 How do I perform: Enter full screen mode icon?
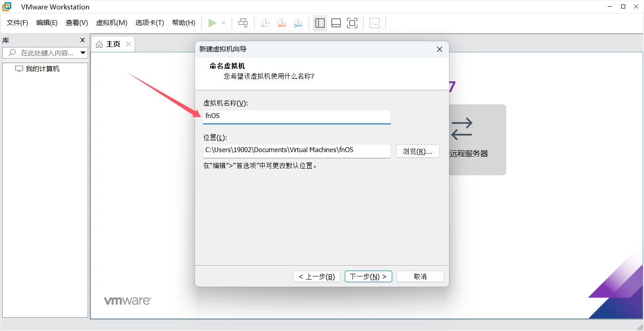click(x=352, y=23)
